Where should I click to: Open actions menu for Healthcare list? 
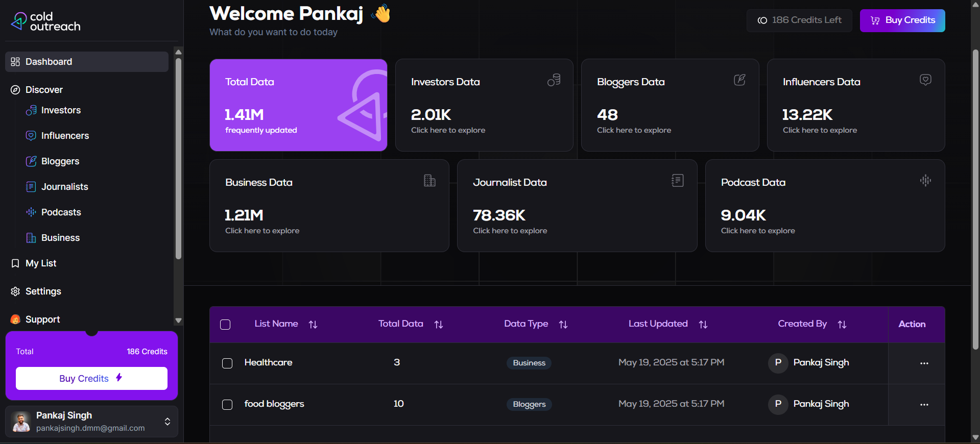(x=924, y=363)
